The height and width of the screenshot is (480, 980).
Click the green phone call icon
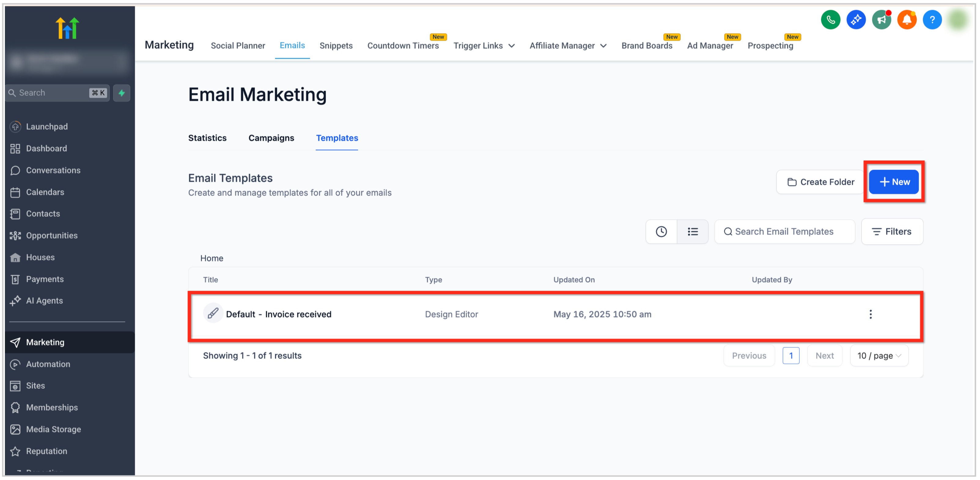point(830,20)
